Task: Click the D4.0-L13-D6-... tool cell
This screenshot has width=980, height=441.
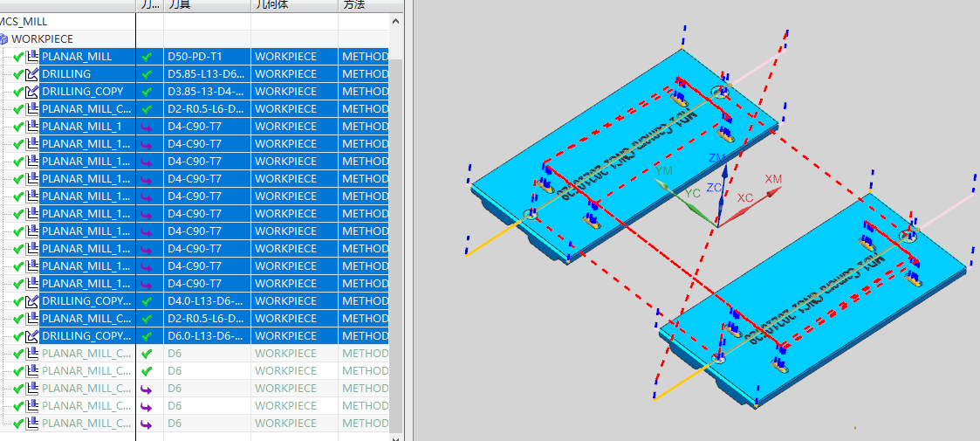Action: click(x=208, y=301)
